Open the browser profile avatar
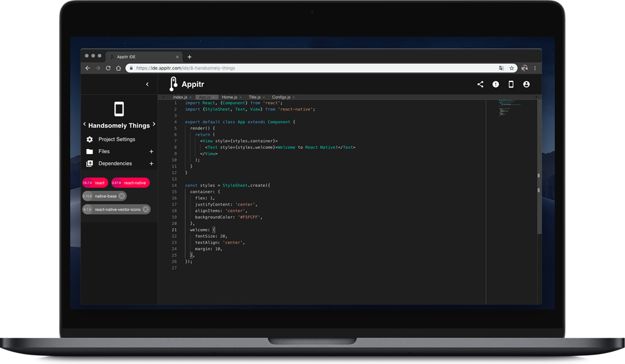625x364 pixels. click(524, 68)
